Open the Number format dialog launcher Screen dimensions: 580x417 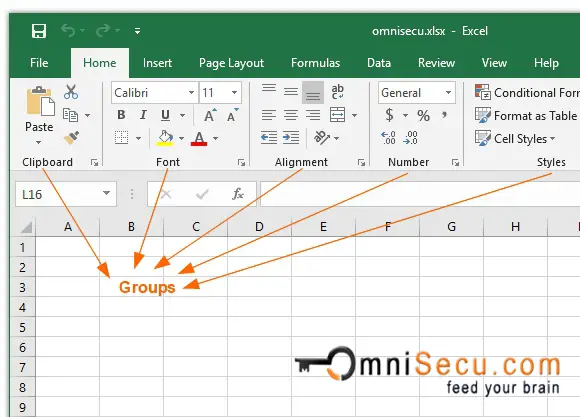(455, 162)
